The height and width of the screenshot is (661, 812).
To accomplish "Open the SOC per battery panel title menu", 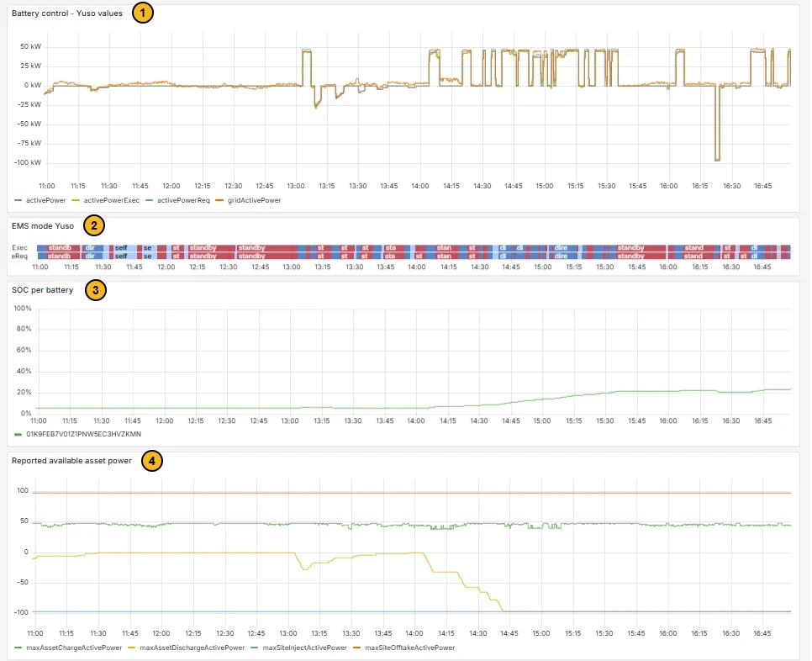I will tap(43, 290).
